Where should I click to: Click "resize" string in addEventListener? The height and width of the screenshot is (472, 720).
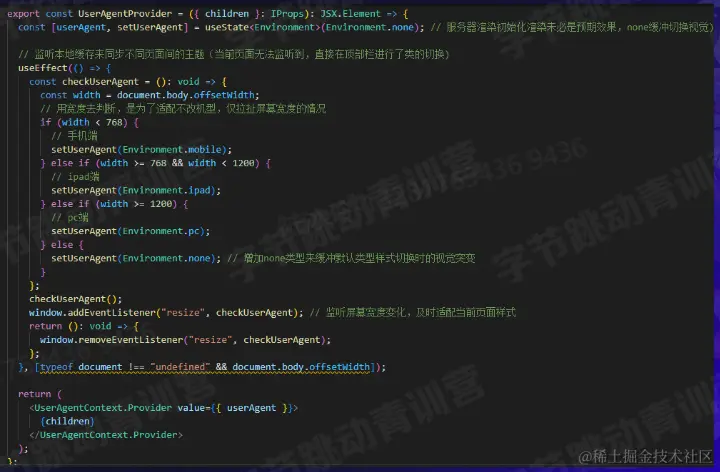pos(183,313)
